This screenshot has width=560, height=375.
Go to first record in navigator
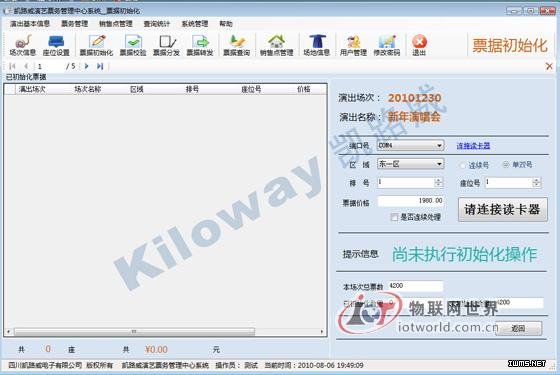tap(12, 66)
